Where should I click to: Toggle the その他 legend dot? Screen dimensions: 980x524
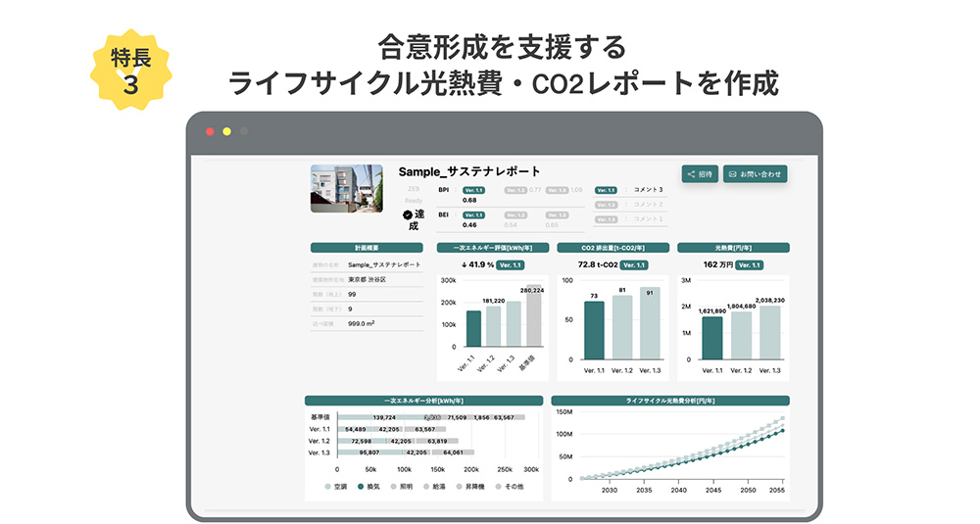coord(498,486)
